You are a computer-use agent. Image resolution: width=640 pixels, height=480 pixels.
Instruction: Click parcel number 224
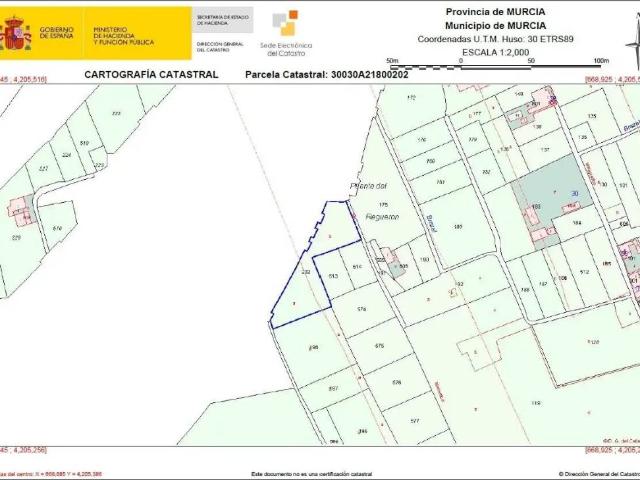pyautogui.click(x=66, y=155)
